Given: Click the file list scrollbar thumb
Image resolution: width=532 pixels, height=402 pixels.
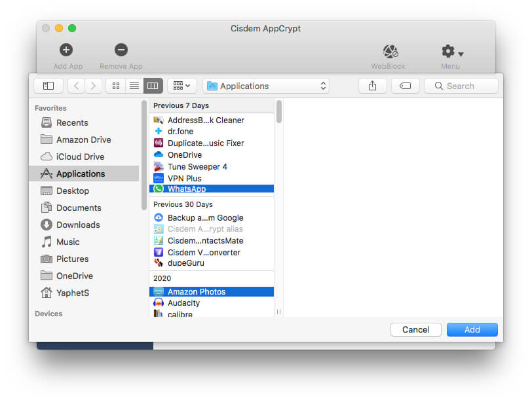Looking at the screenshot, I should click(x=279, y=111).
